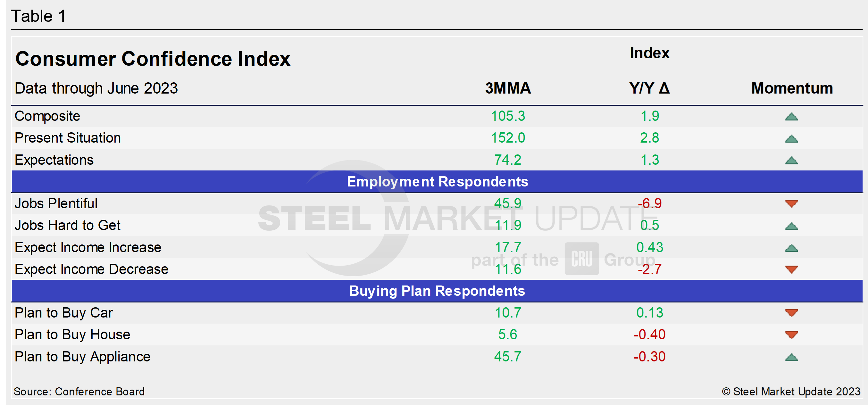Click the Consumer Confidence Index title
This screenshot has height=405, width=868.
[x=153, y=59]
